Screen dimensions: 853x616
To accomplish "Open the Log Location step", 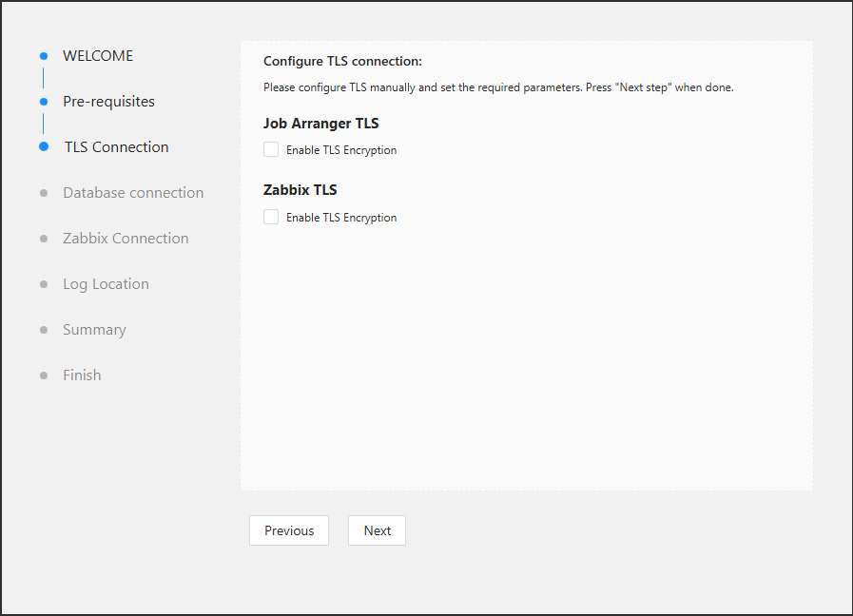I will pyautogui.click(x=107, y=284).
